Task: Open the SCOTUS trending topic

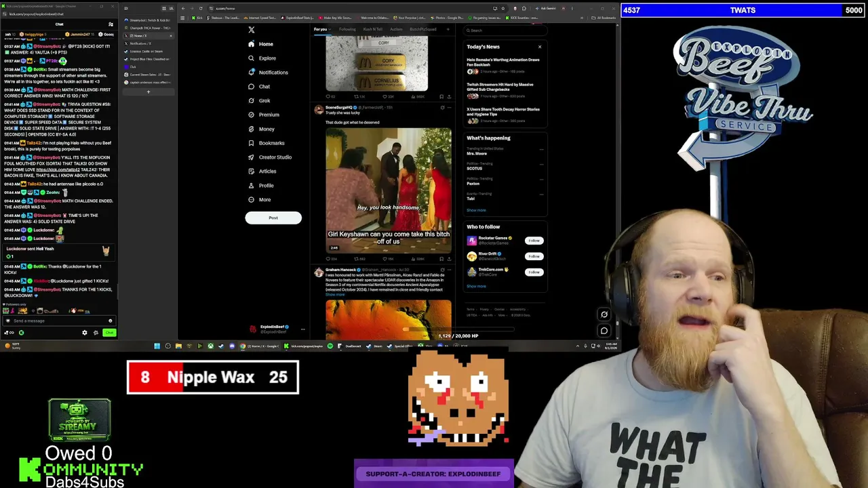Action: (474, 169)
